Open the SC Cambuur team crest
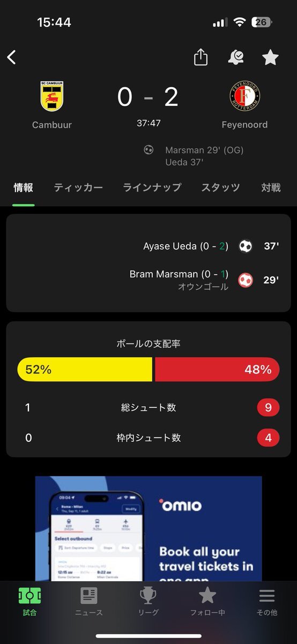297x644 pixels. pos(52,97)
